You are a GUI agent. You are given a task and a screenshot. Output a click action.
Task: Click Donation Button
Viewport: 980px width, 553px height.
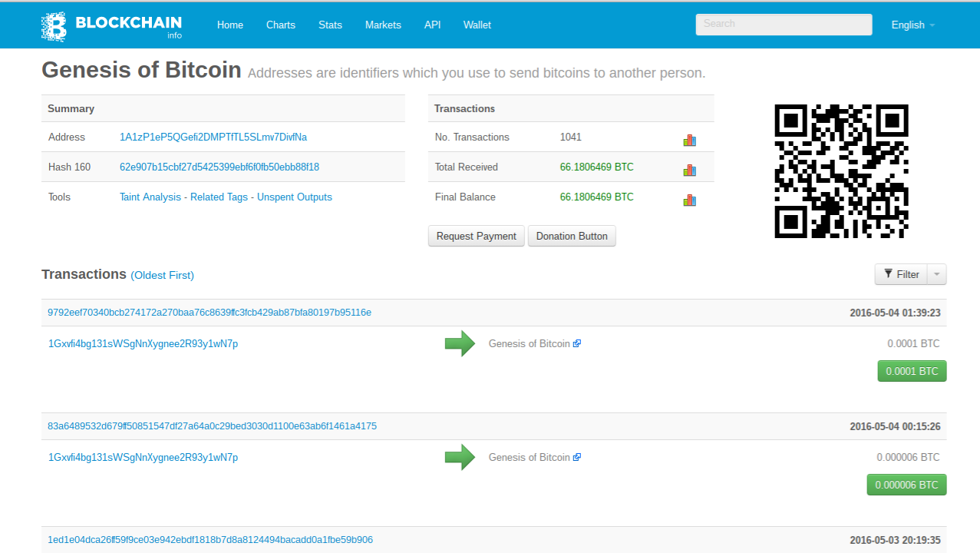(x=572, y=236)
